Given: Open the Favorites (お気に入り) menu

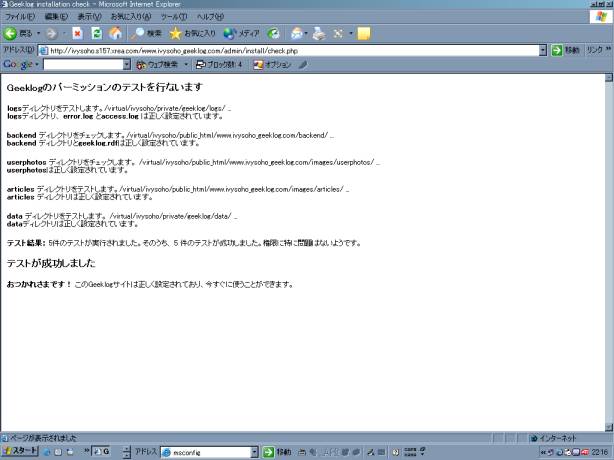Looking at the screenshot, I should click(130, 17).
